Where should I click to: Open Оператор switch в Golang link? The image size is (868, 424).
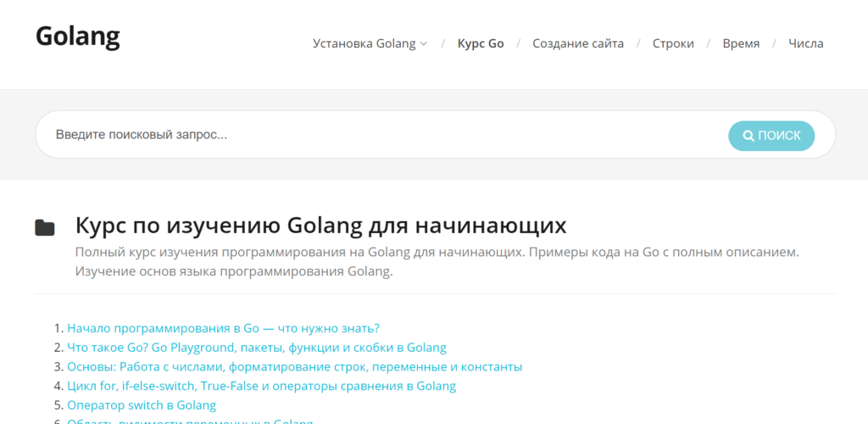click(x=142, y=405)
